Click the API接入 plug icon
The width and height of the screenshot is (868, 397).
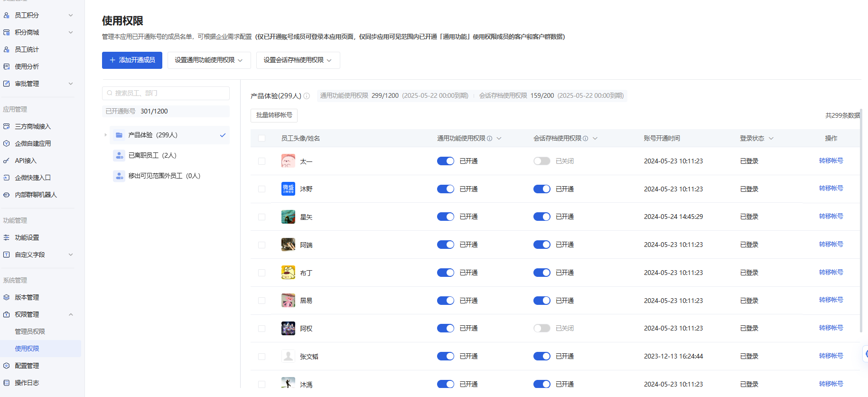(7, 161)
